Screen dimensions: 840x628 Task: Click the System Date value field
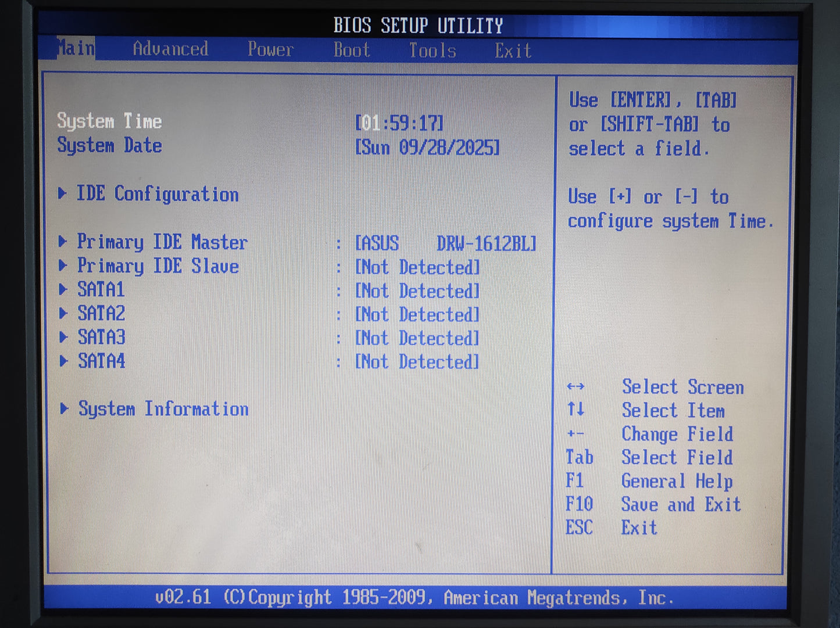(427, 148)
